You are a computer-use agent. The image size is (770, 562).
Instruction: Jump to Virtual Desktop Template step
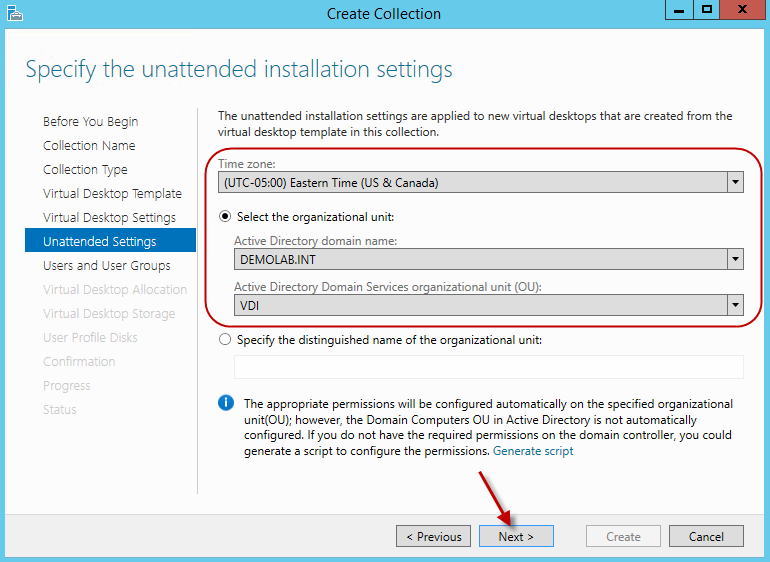coord(112,194)
